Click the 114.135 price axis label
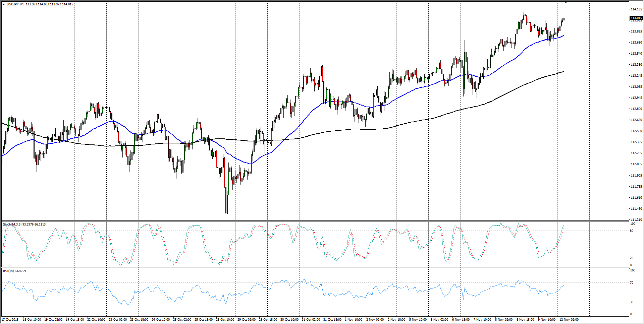Screen dimensions: 644x324 636,9
